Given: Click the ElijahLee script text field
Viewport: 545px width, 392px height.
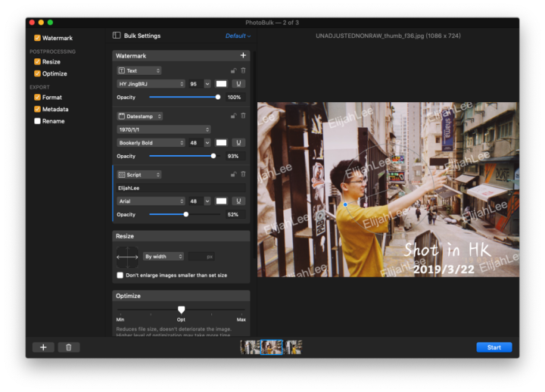Looking at the screenshot, I should (181, 188).
